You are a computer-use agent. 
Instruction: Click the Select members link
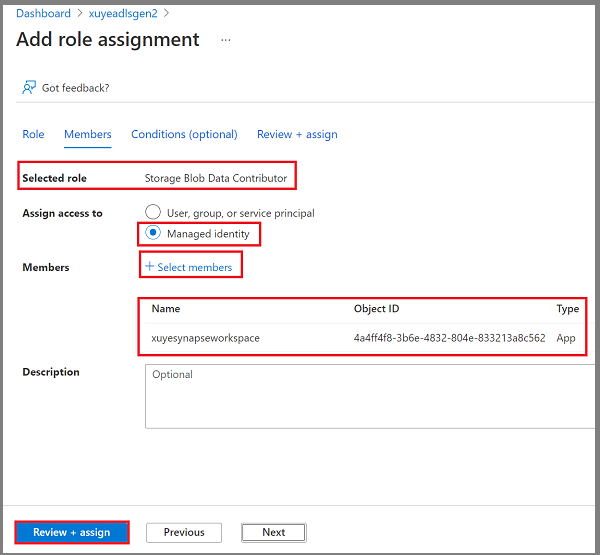tap(195, 267)
